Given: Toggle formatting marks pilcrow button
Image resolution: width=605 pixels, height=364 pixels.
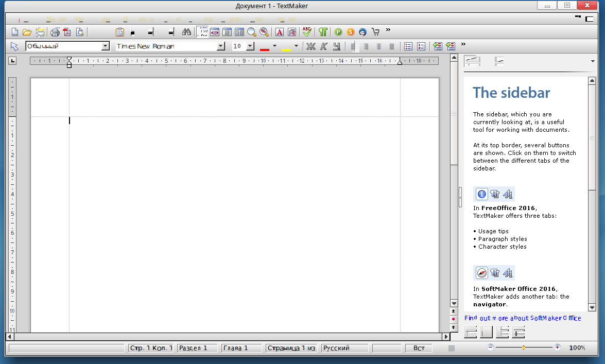Looking at the screenshot, I should point(323,32).
